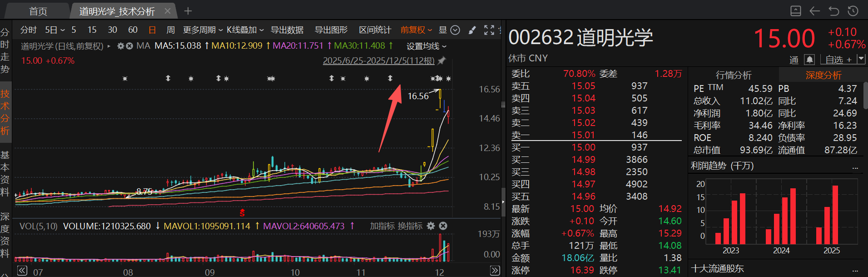Select the 分时 period view
868x277 pixels.
click(x=28, y=30)
